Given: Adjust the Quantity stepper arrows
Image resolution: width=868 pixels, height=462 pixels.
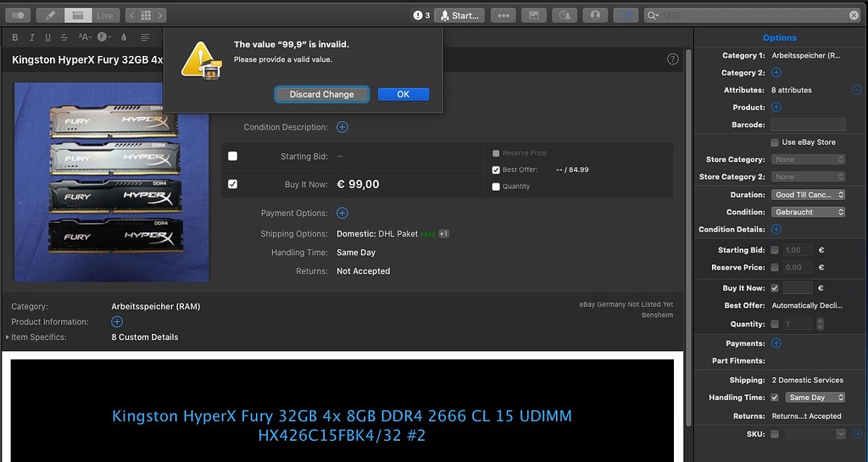Looking at the screenshot, I should point(820,324).
